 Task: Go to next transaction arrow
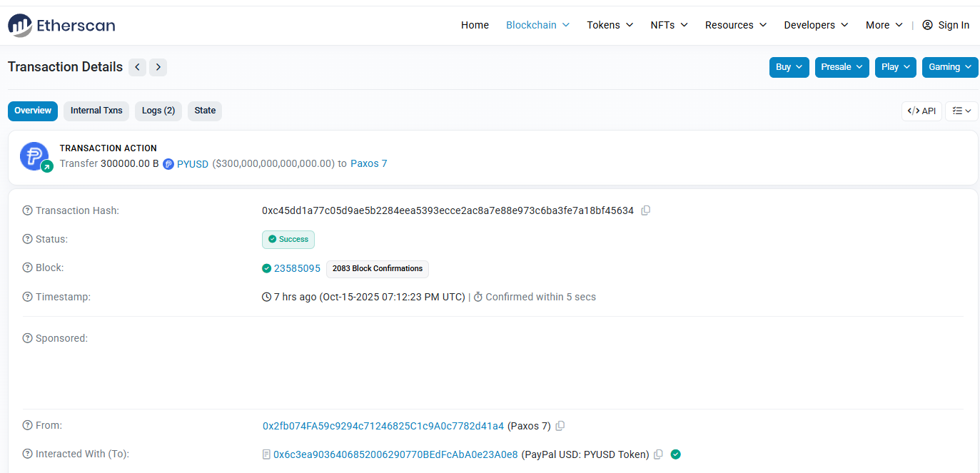pos(158,67)
